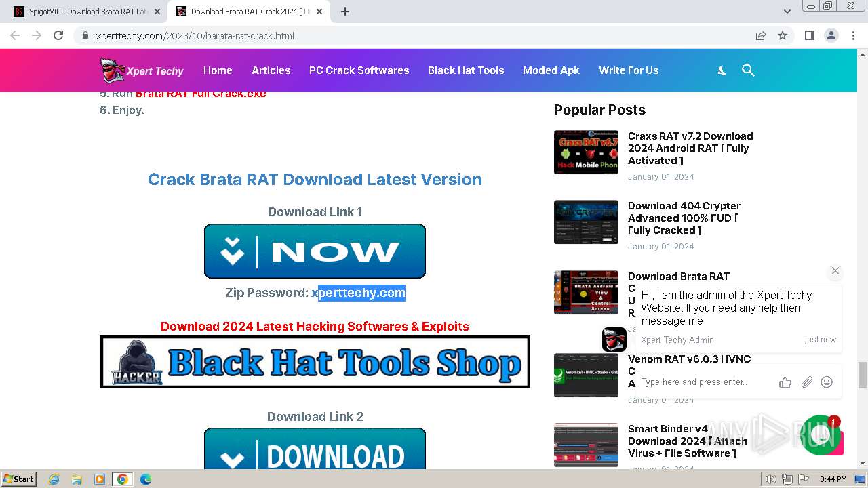Viewport: 868px width, 488px height.
Task: Open the Craxs RAT v7.2 Download post
Action: [690, 148]
